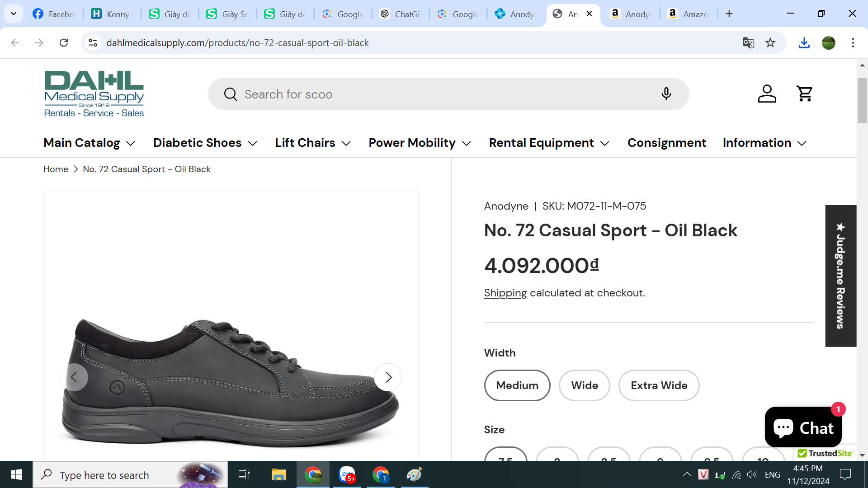
Task: Click the Shipping policy link
Action: 505,293
